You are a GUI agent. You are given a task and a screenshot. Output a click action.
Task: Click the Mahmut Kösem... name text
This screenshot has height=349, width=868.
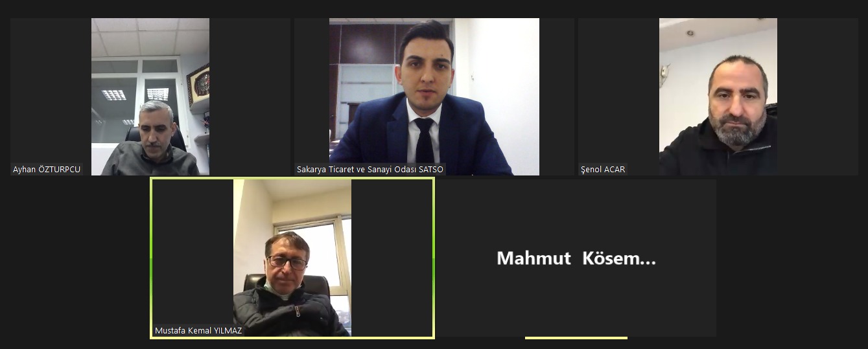coord(576,258)
